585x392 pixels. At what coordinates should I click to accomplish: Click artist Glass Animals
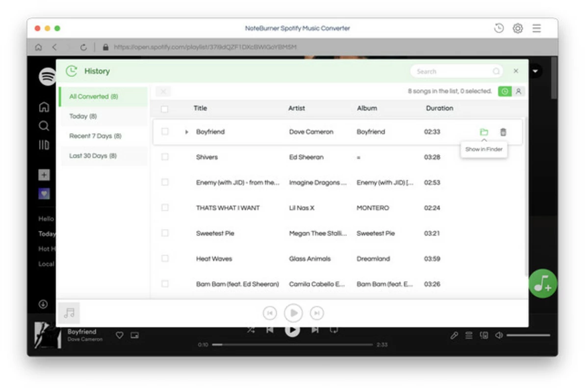point(309,258)
